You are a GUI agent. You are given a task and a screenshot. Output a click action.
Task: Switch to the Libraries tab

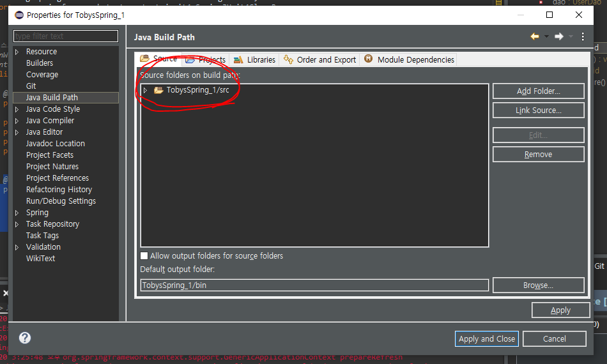coord(254,59)
